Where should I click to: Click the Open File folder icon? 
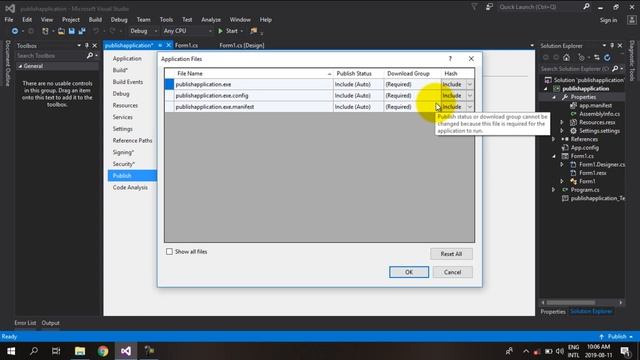pos(61,31)
